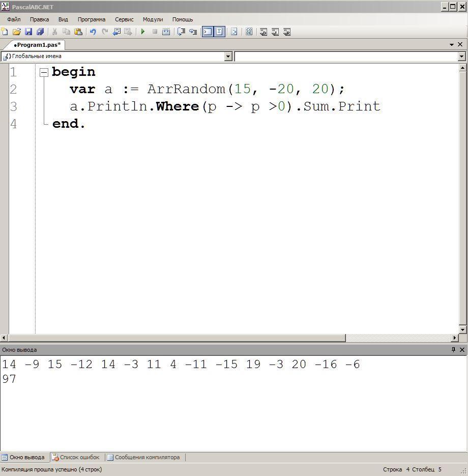The height and width of the screenshot is (476, 468).
Task: Paste from clipboard using the toolbar icon
Action: [78, 32]
